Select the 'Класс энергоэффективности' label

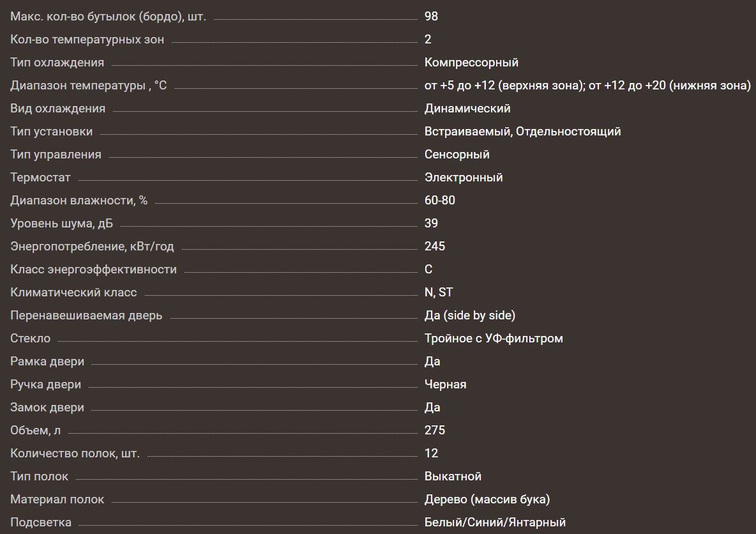click(x=93, y=270)
